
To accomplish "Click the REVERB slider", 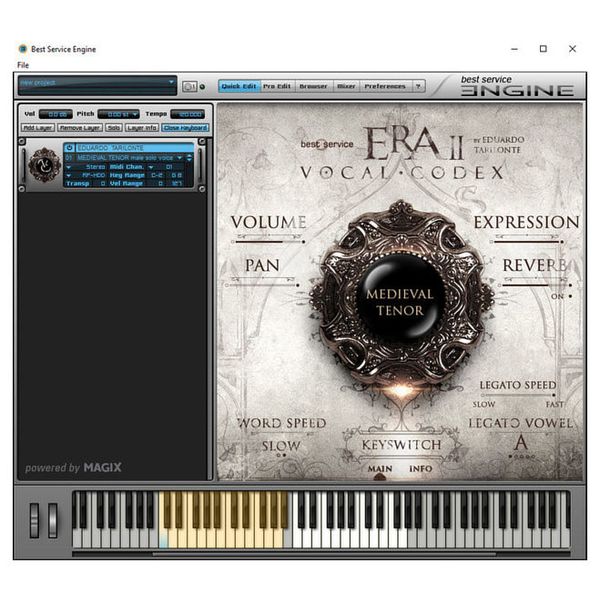I will click(536, 285).
